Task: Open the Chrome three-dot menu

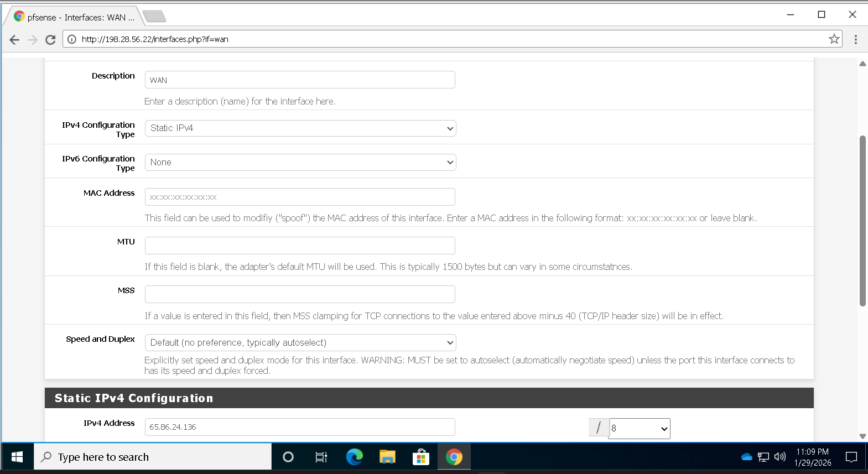Action: pos(855,39)
